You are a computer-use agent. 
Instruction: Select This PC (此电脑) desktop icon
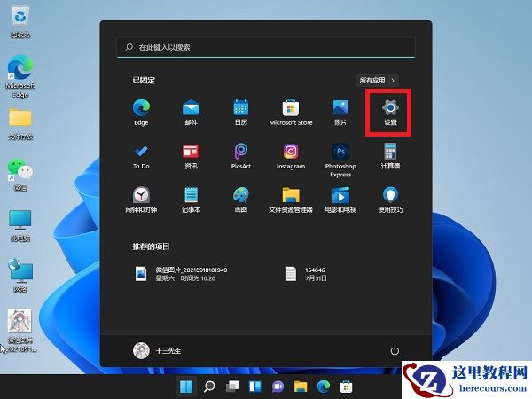pyautogui.click(x=20, y=225)
